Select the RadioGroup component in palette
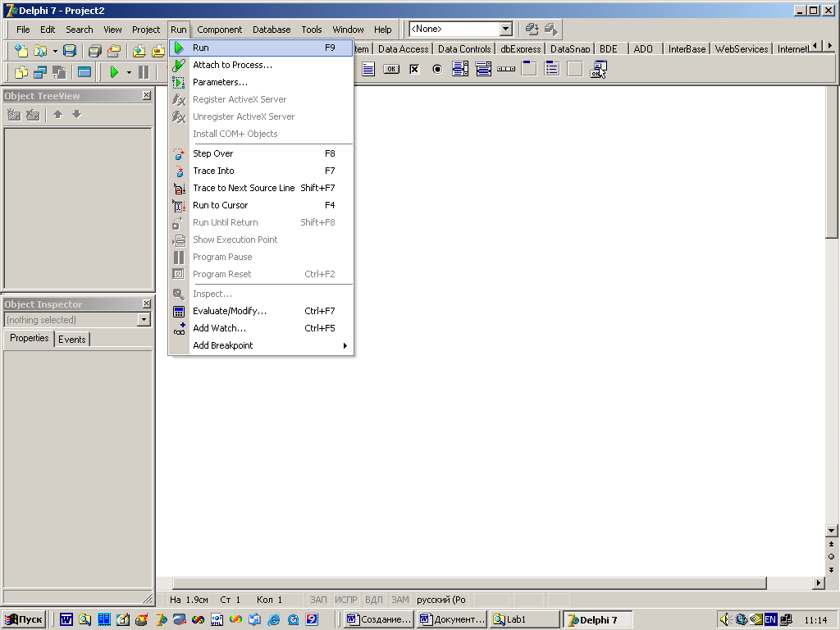This screenshot has height=630, width=840. 552,69
